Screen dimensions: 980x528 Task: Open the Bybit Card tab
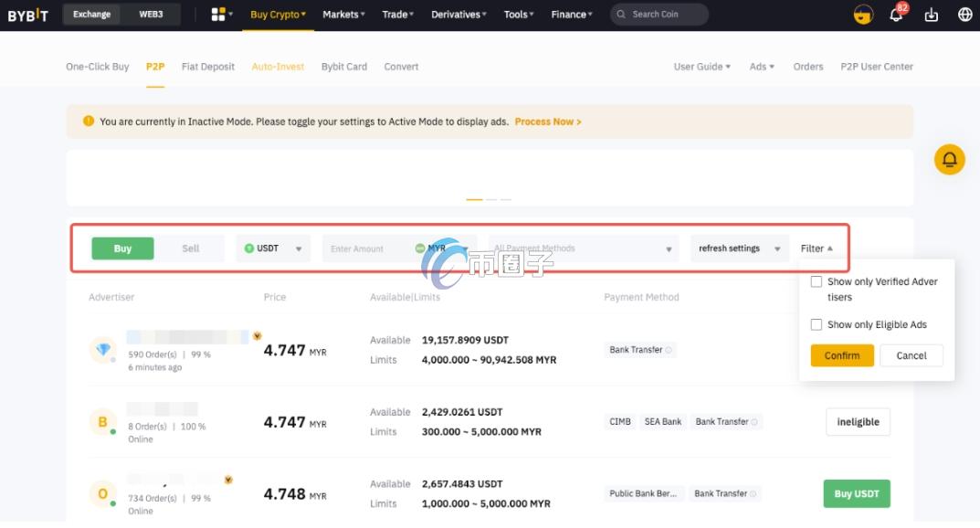[x=344, y=67]
